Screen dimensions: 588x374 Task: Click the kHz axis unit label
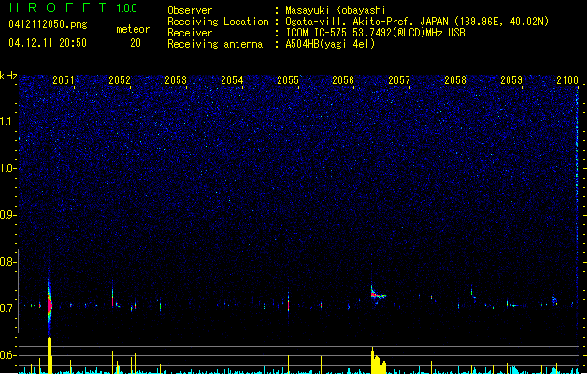[x=8, y=76]
